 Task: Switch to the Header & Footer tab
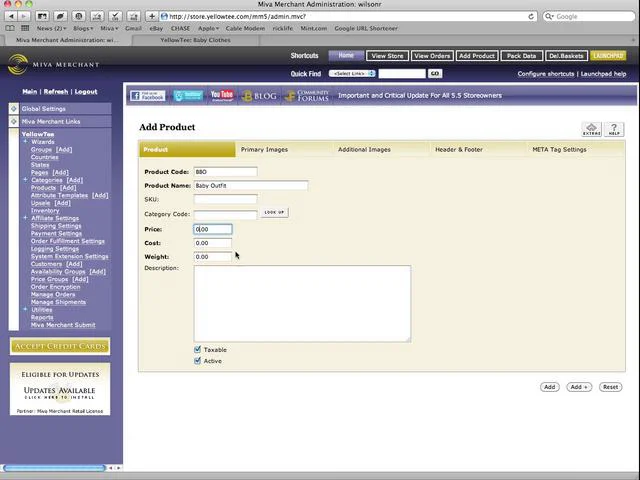459,149
